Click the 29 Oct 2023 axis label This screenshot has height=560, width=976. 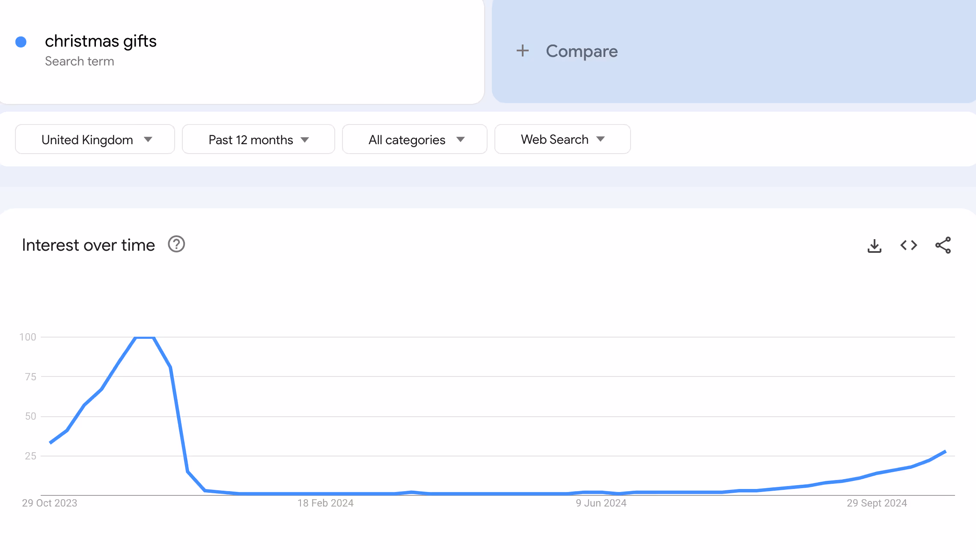(x=50, y=503)
